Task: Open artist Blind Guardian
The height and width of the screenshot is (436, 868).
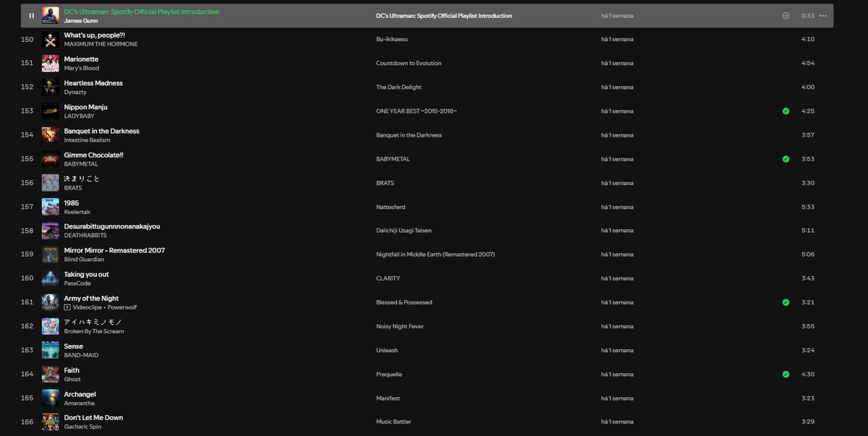Action: [x=84, y=260]
